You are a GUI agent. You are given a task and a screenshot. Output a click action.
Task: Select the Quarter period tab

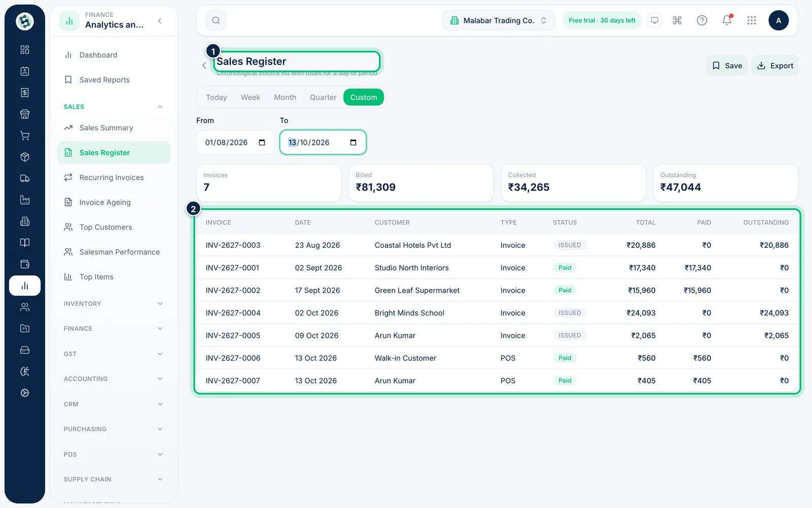pyautogui.click(x=323, y=98)
